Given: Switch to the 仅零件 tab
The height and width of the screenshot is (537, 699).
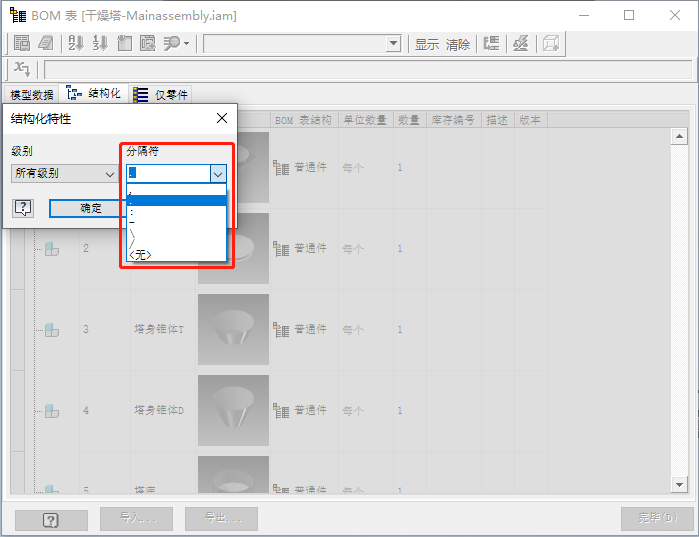Looking at the screenshot, I should (x=160, y=94).
